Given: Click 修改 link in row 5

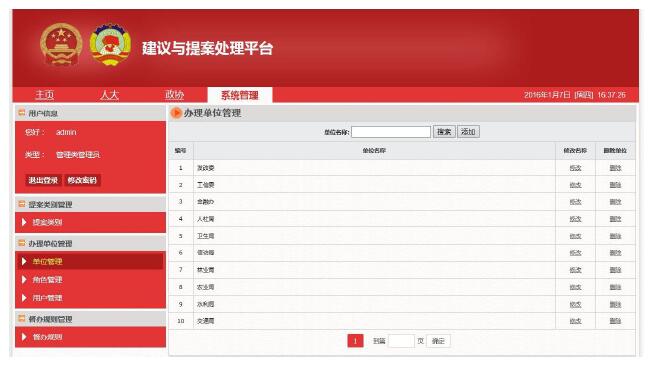Looking at the screenshot, I should click(x=575, y=236).
